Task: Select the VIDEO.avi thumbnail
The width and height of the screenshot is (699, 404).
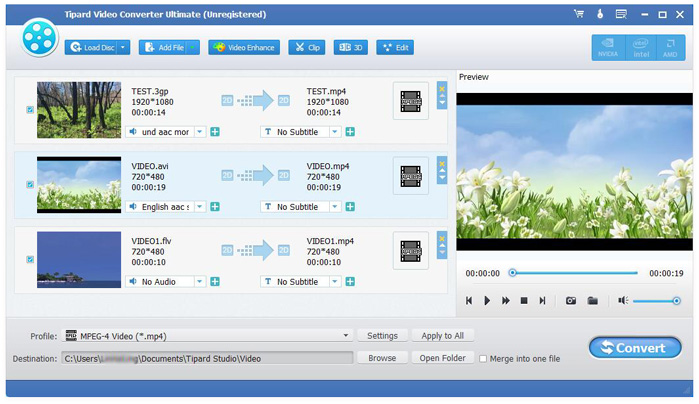Action: (x=79, y=185)
